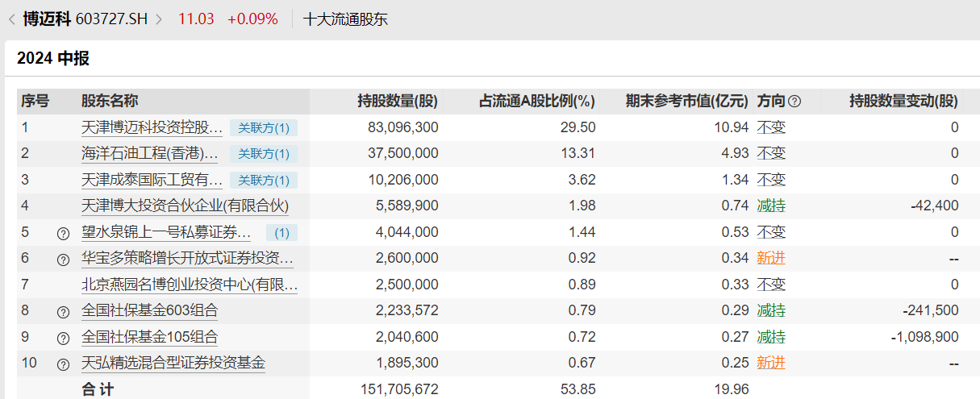The image size is (980, 399).
Task: Open the help icon beside 方向 header
Action: pyautogui.click(x=794, y=102)
